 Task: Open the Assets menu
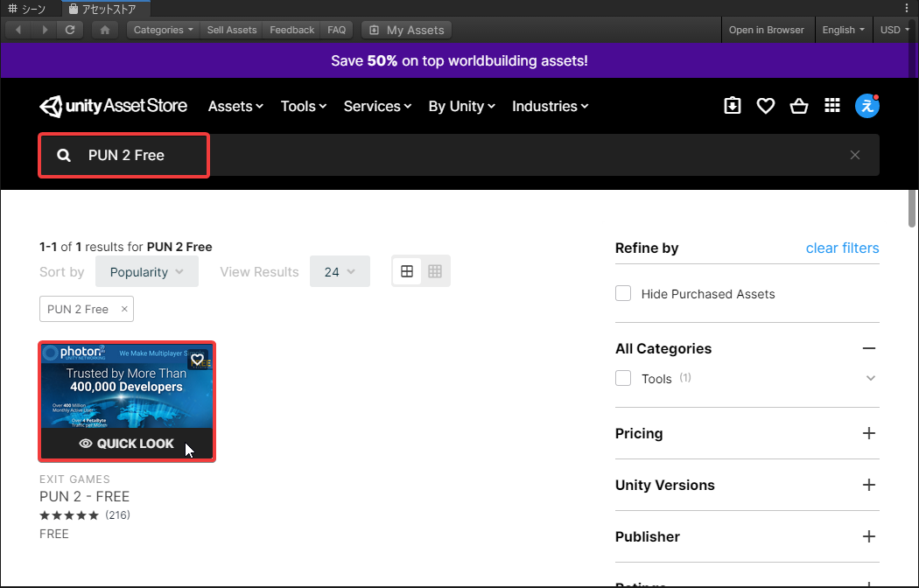click(x=235, y=106)
